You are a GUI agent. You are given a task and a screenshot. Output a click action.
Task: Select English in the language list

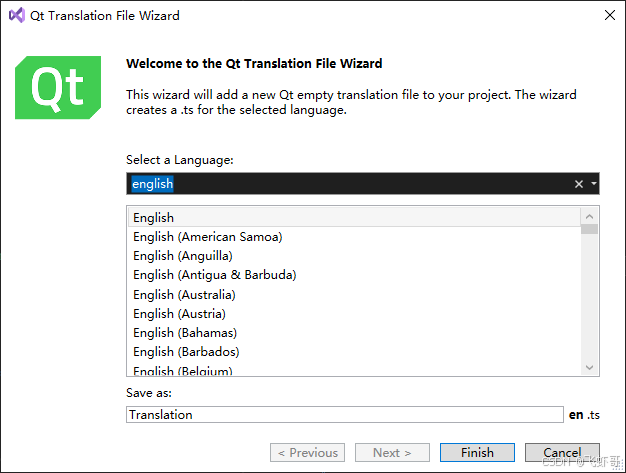[x=354, y=218]
